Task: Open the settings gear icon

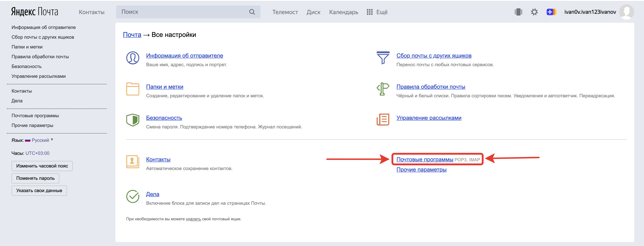Action: click(534, 12)
